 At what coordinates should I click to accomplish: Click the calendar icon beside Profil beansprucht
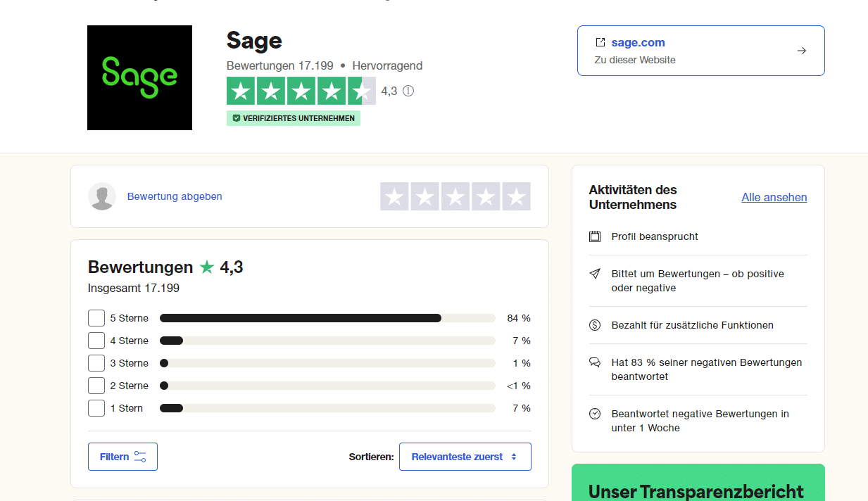click(595, 236)
